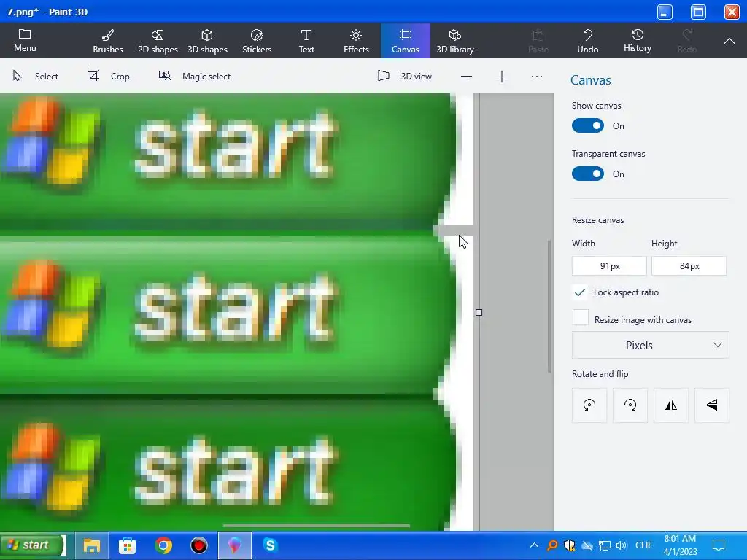Click the canvas right-edge resize handle
This screenshot has width=747, height=560.
pyautogui.click(x=479, y=312)
